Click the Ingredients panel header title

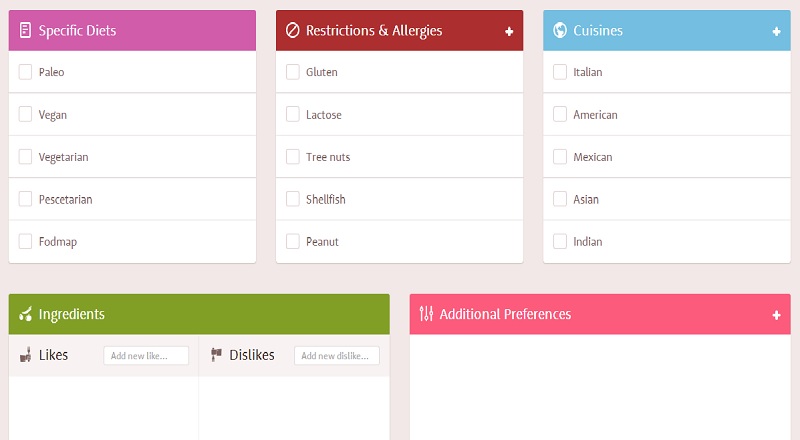pyautogui.click(x=72, y=314)
